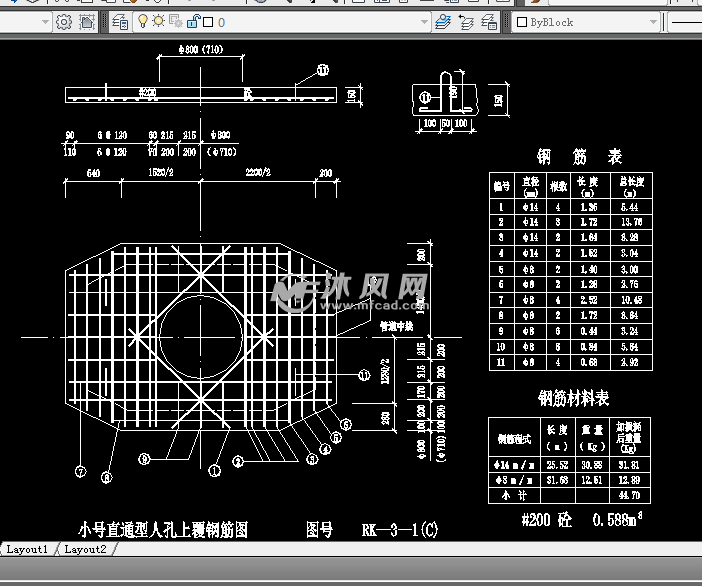Viewport: 702px width, 587px height.
Task: Select the manhole opening circle in the plan
Action: pos(201,336)
